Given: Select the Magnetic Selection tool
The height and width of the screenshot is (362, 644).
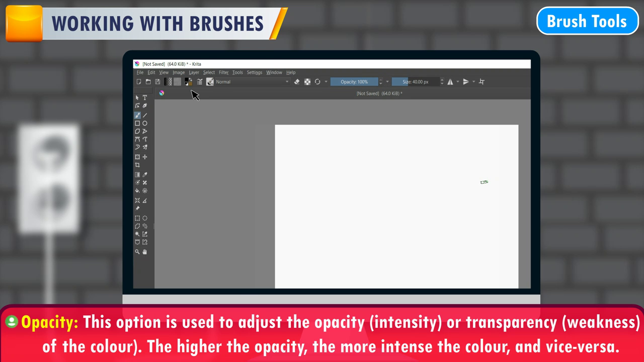Looking at the screenshot, I should tap(145, 242).
